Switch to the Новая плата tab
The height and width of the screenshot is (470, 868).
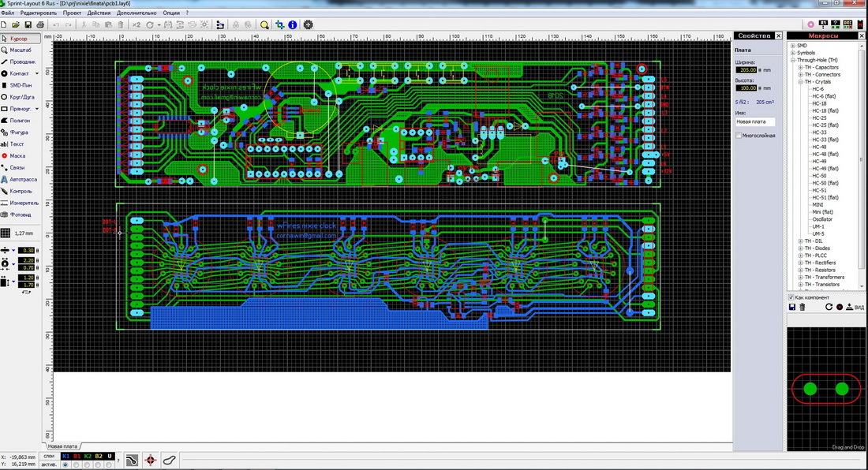point(64,446)
